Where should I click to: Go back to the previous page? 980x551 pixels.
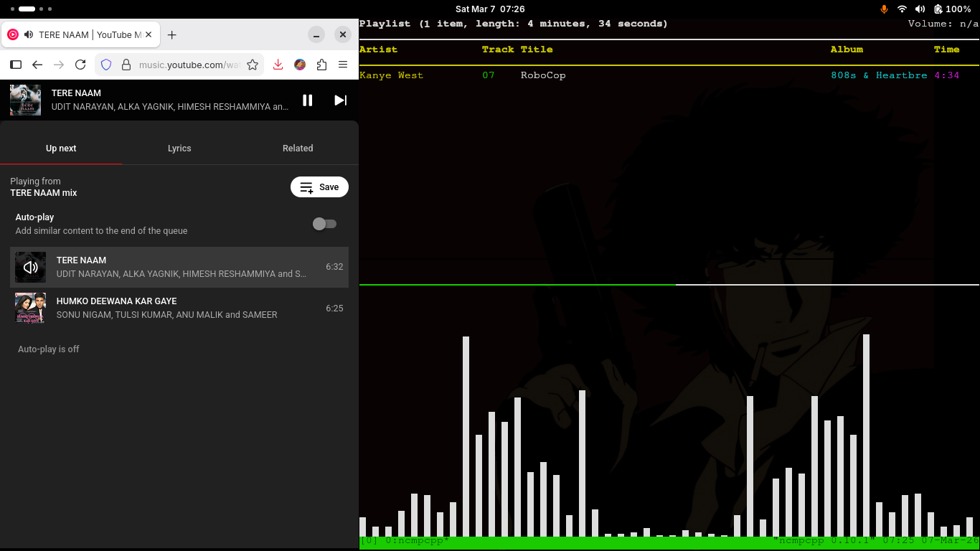pos(37,65)
